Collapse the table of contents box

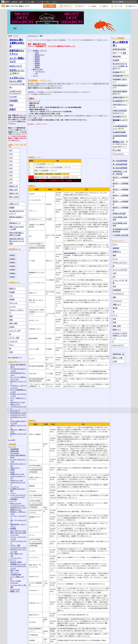(29, 51)
